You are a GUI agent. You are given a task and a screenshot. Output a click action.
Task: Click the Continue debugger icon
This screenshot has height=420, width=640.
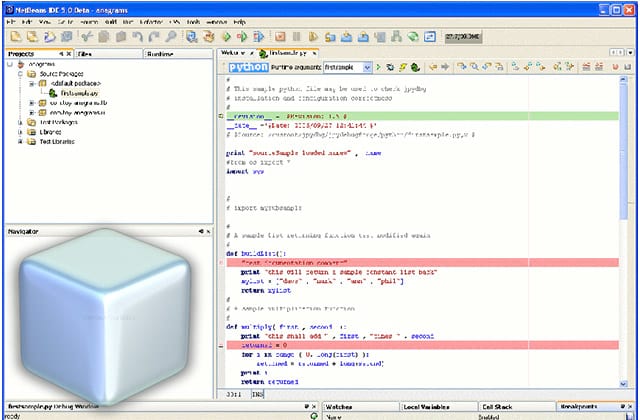(x=313, y=37)
